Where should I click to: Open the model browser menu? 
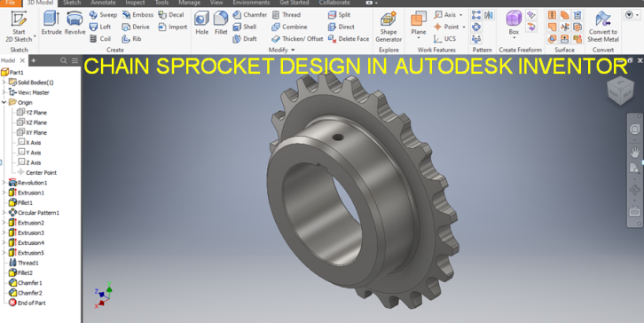(x=75, y=60)
